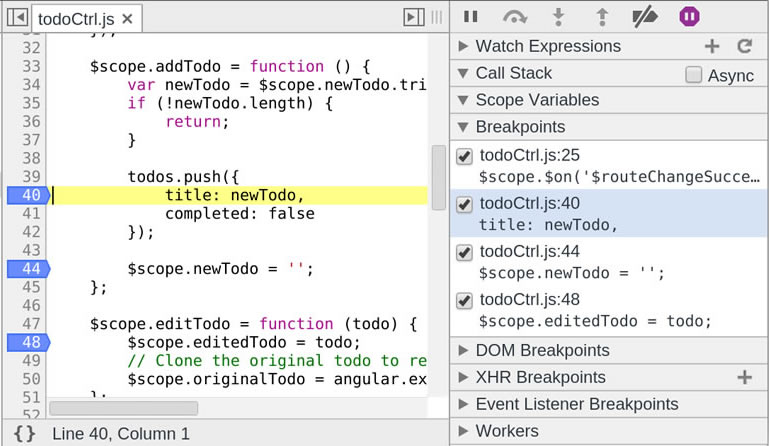Click the line 48 breakpoint marker
This screenshot has height=446, width=769.
coord(26,342)
